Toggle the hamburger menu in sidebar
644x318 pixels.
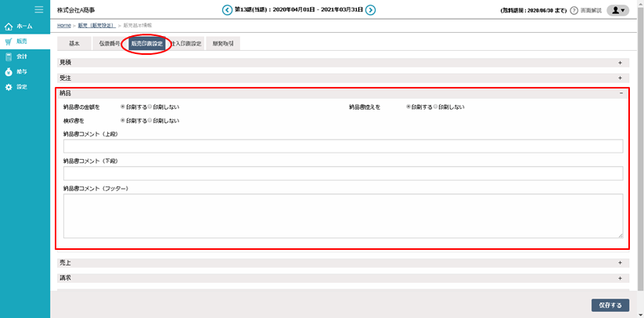38,9
